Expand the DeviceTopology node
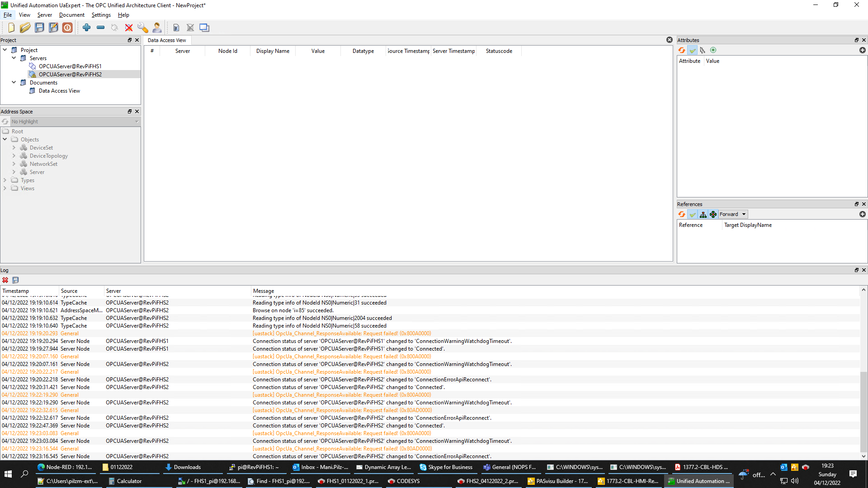Screen dimensions: 868x488 coord(14,156)
